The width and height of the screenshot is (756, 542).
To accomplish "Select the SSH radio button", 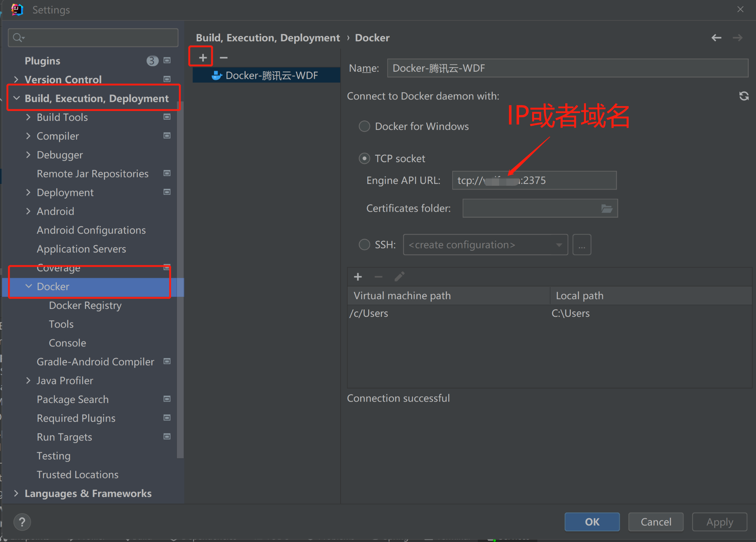I will coord(364,245).
